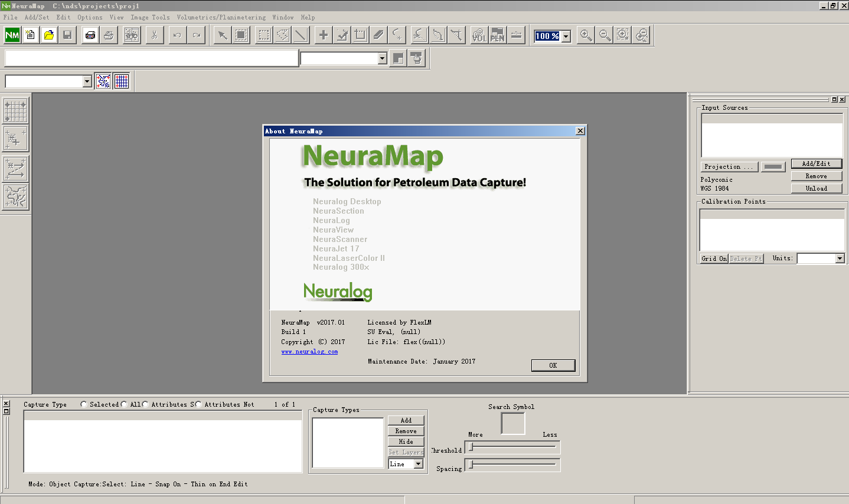Click the blue grid with red points icon
The width and height of the screenshot is (849, 504).
[x=122, y=81]
